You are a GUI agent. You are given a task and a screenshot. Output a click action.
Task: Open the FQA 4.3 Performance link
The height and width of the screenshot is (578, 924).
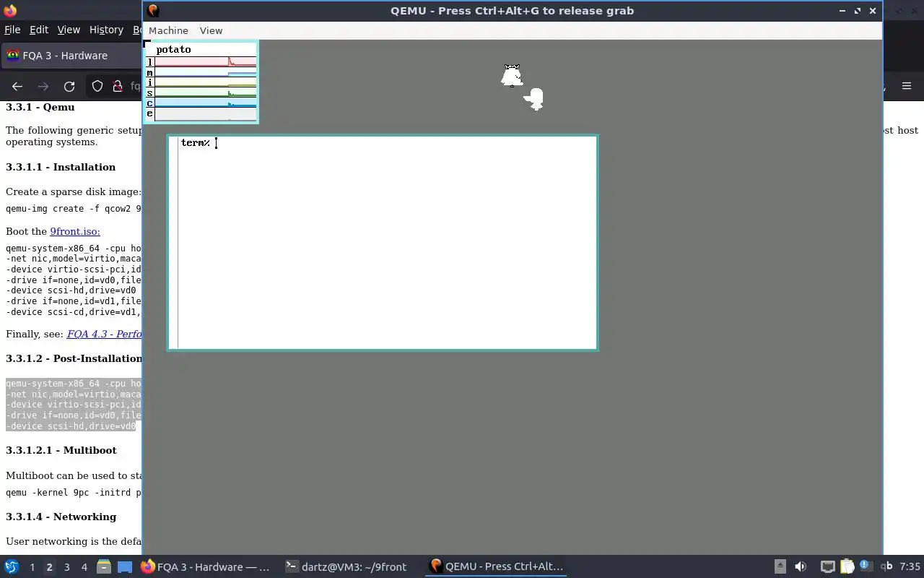coord(105,334)
